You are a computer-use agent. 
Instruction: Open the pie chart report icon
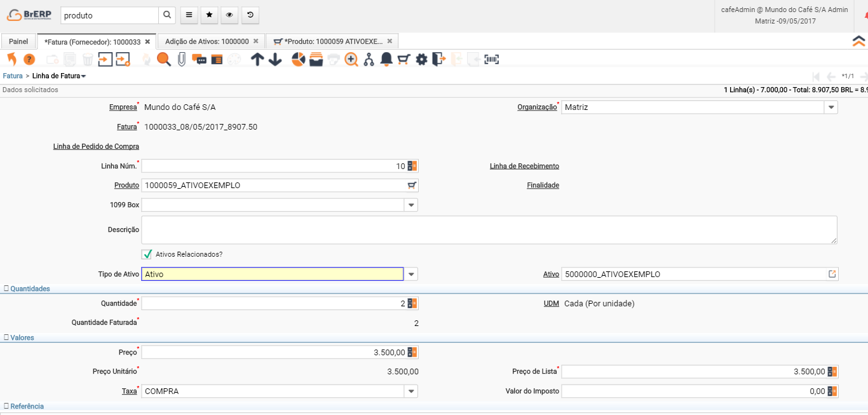point(298,60)
